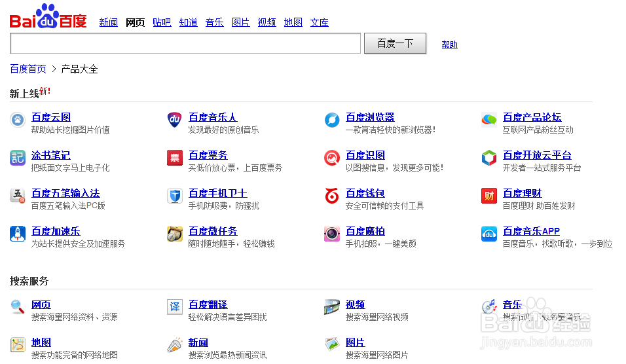
Task: Click the 百度翻译 translate icon
Action: click(x=174, y=306)
